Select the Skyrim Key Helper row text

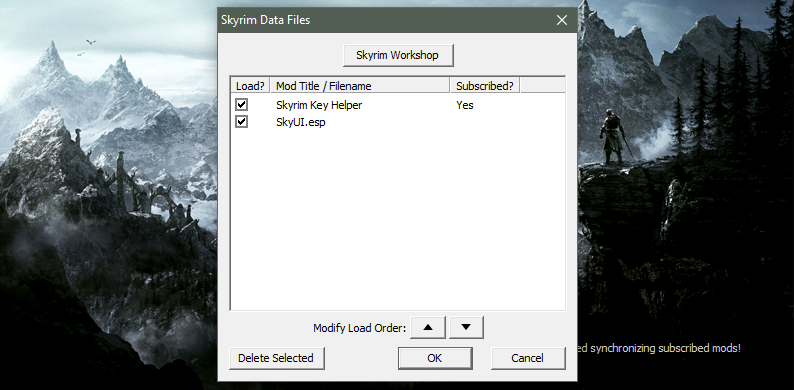319,105
